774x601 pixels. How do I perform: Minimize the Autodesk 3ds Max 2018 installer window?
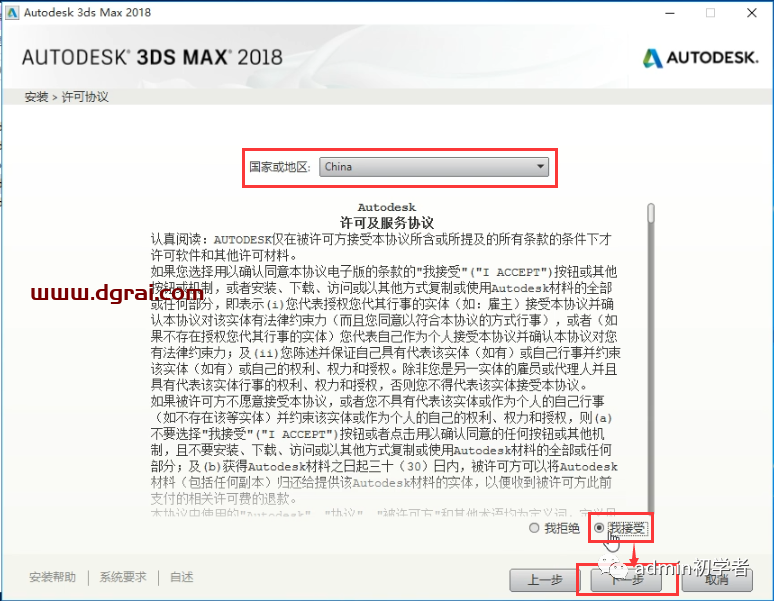670,13
